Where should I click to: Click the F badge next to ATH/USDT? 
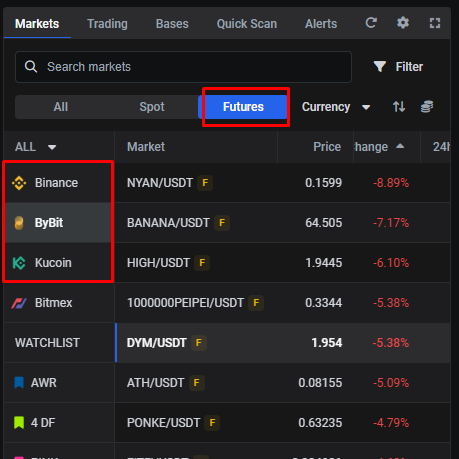coord(197,383)
